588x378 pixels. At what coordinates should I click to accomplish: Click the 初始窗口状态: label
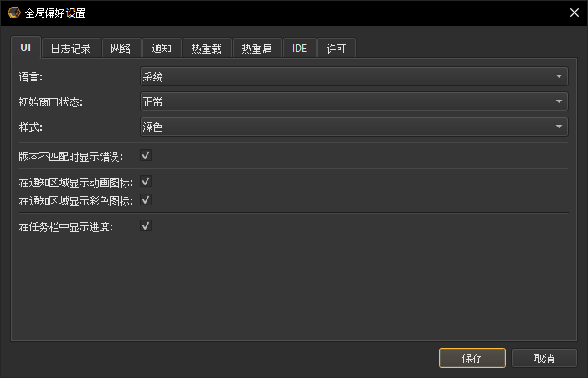click(x=50, y=102)
